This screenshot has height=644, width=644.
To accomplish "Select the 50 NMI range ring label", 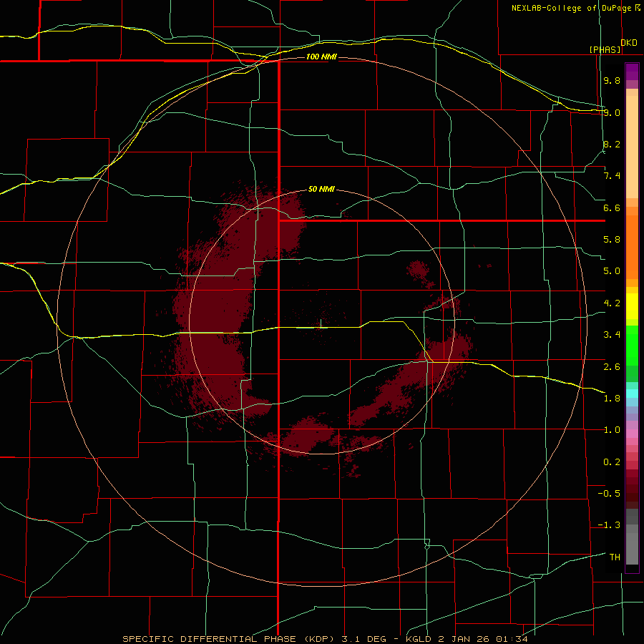I will point(321,190).
